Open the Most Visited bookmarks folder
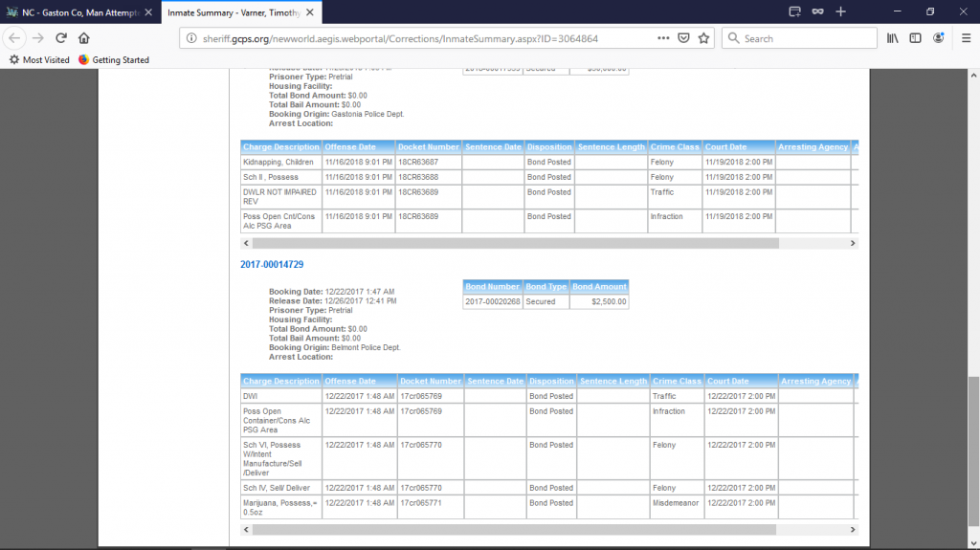980x550 pixels. click(39, 59)
